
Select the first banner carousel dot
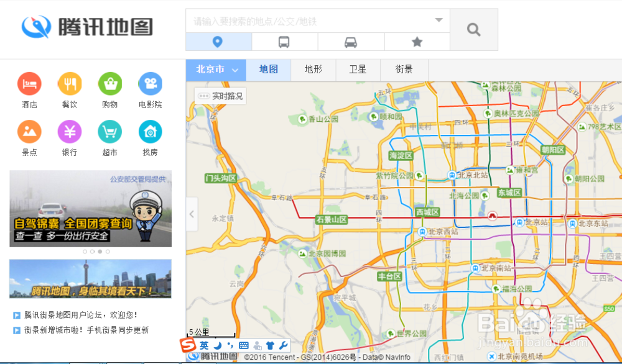[85, 252]
